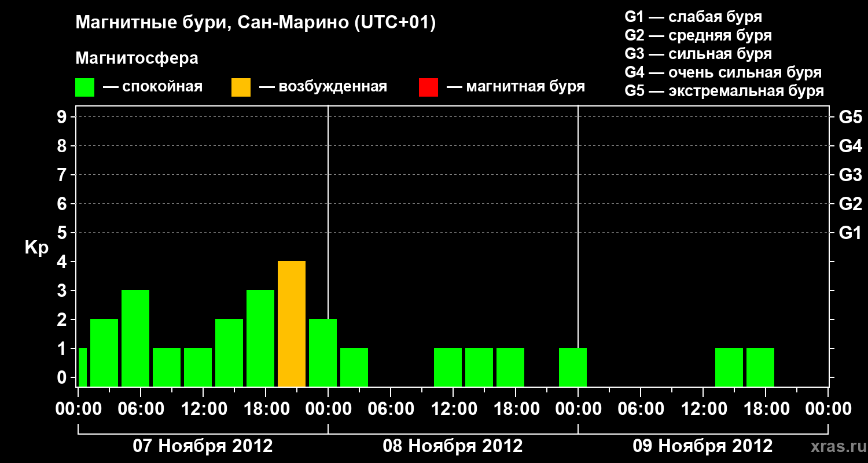Click the 'G4 — очень сильная буря' legend line
The image size is (868, 463).
723,72
